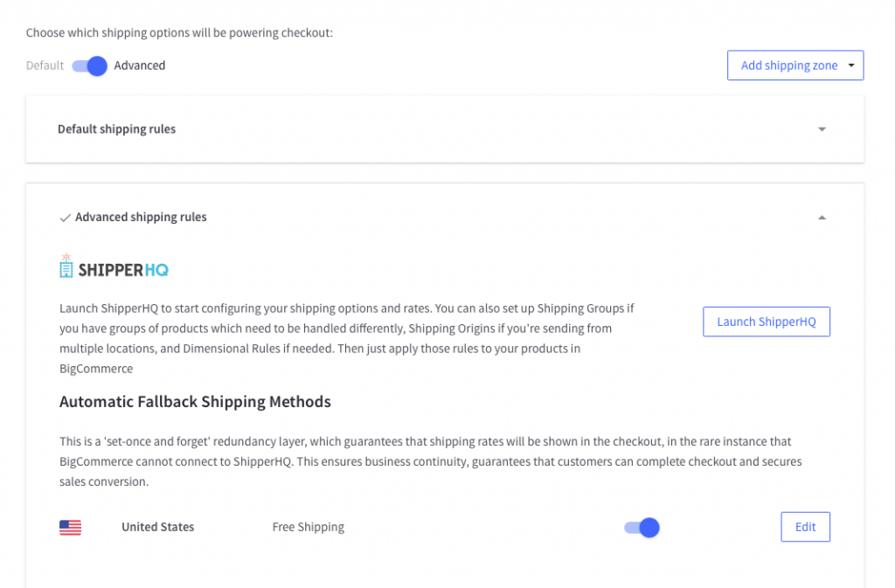Viewport: 895px width, 588px height.
Task: Expand the Default shipping rules arrow
Action: point(822,129)
